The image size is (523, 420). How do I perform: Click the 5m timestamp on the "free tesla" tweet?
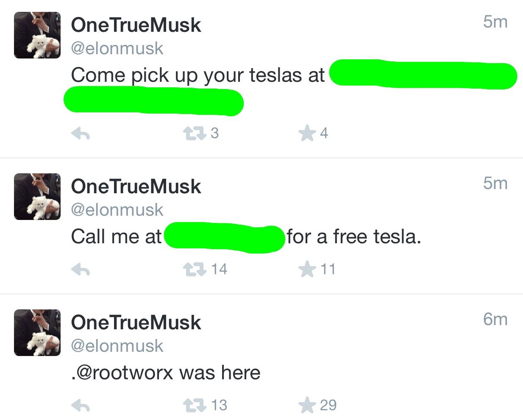(x=495, y=183)
